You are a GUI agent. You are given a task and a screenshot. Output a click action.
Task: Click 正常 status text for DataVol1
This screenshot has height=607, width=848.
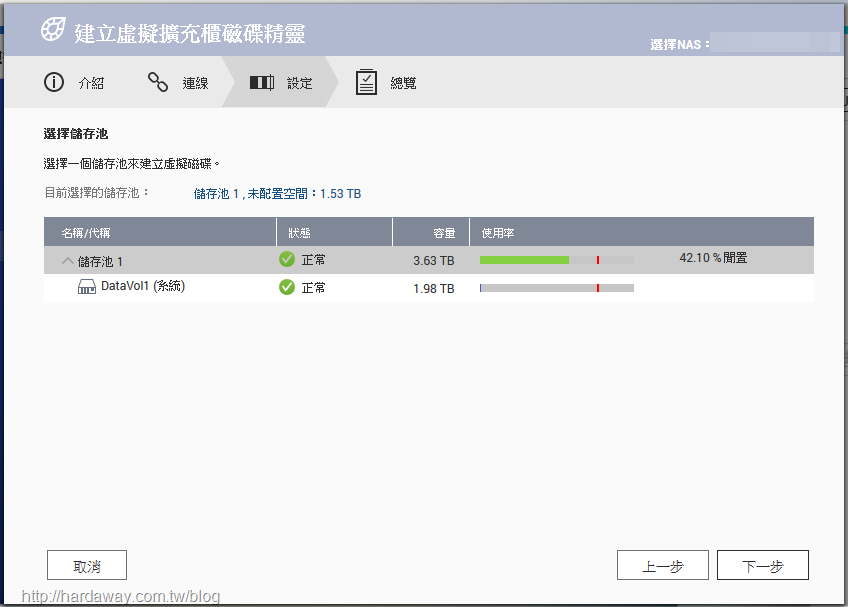coord(314,288)
